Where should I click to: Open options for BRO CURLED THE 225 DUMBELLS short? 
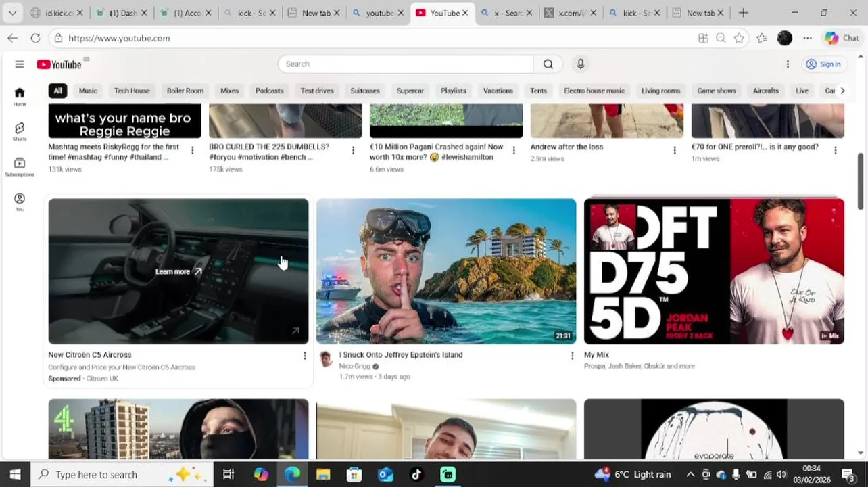pos(353,150)
